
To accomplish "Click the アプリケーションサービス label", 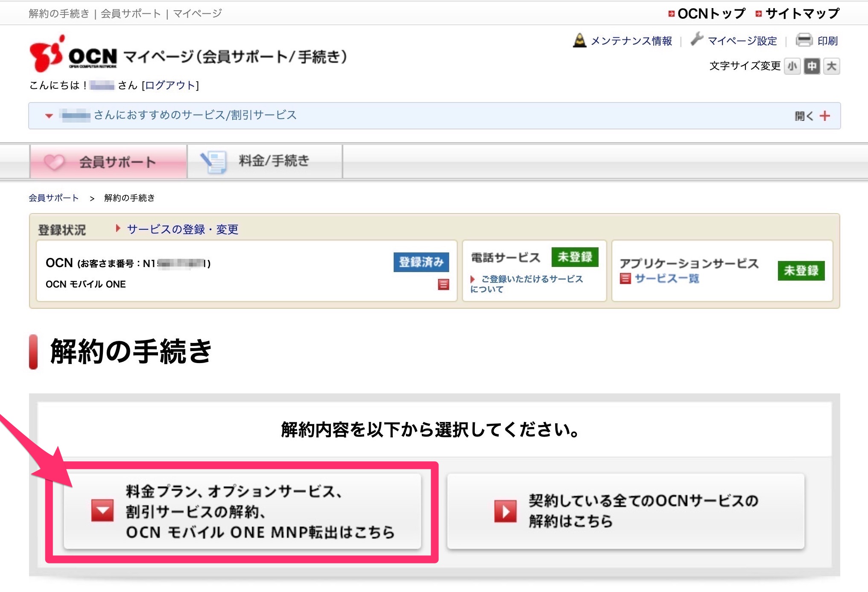I will click(x=689, y=263).
